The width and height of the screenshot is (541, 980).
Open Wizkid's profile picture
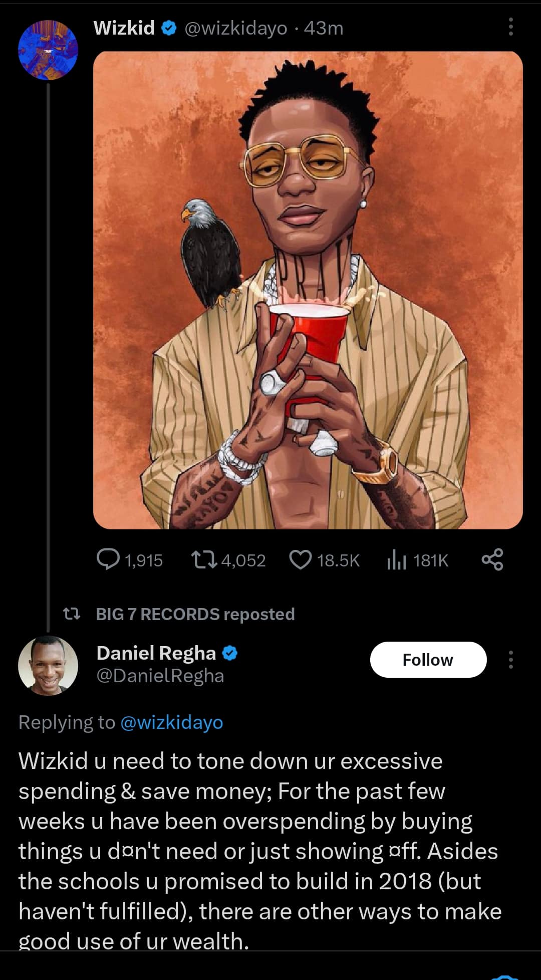(48, 50)
